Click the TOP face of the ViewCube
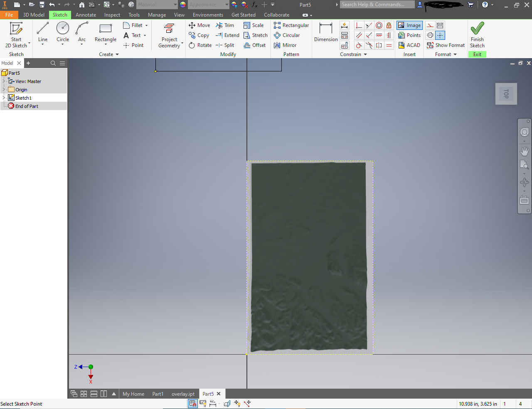532x409 pixels. (506, 94)
